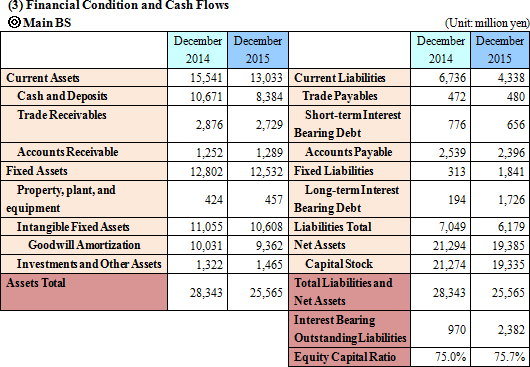The height and width of the screenshot is (367, 530).
Task: Click the Total Liabilities and Net Assets cell
Action: [350, 292]
